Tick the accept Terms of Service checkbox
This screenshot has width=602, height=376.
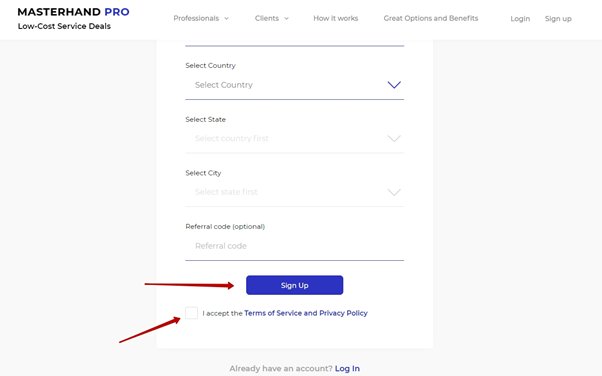click(192, 313)
